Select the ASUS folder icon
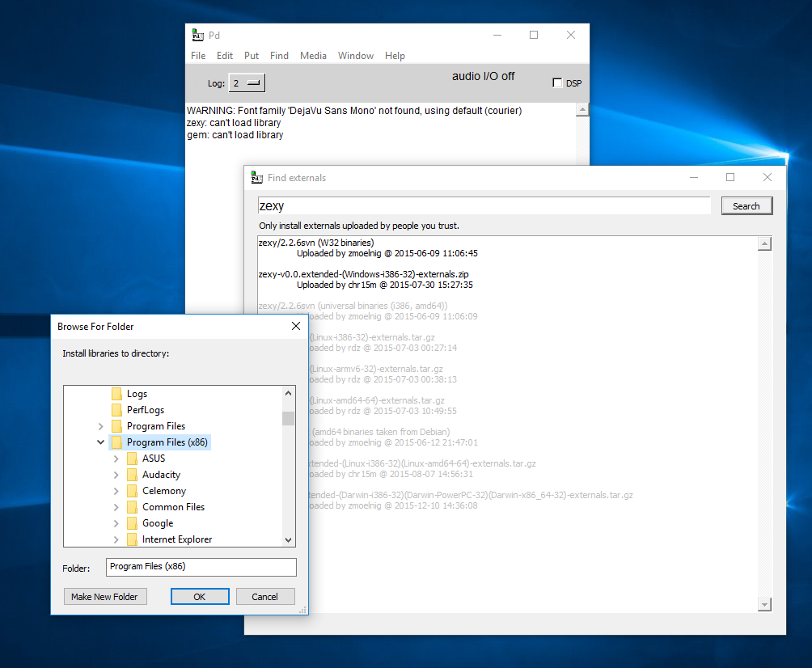 [x=133, y=459]
